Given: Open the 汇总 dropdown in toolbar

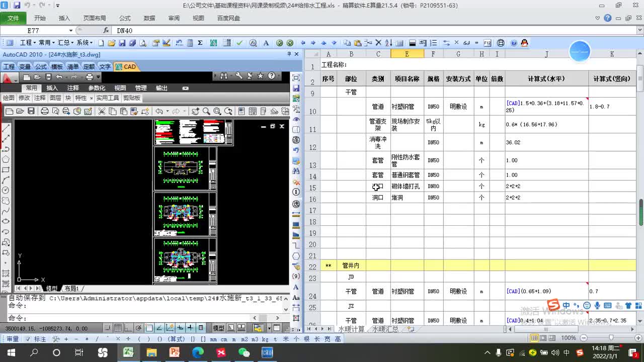Looking at the screenshot, I should (x=65, y=43).
